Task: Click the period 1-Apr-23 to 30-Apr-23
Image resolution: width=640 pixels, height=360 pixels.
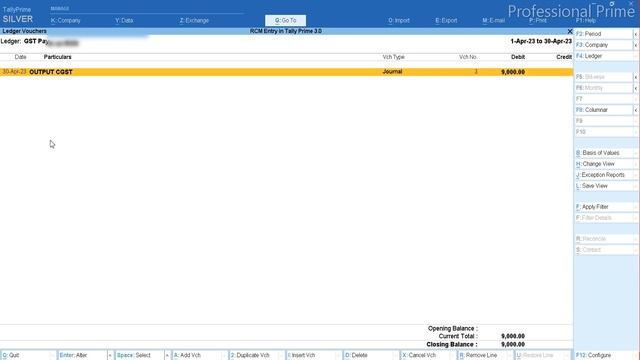Action: point(541,41)
